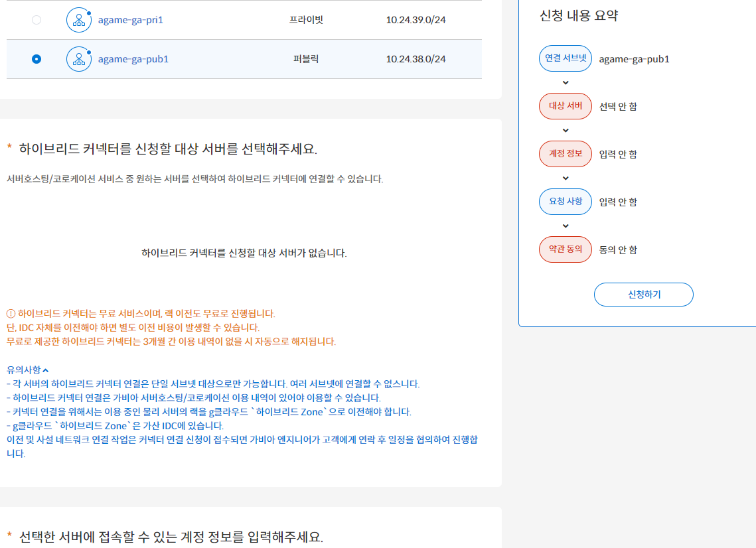Viewport: 756px width, 548px height.
Task: Open the agame-ga-pri1 subnet details link
Action: tap(131, 19)
